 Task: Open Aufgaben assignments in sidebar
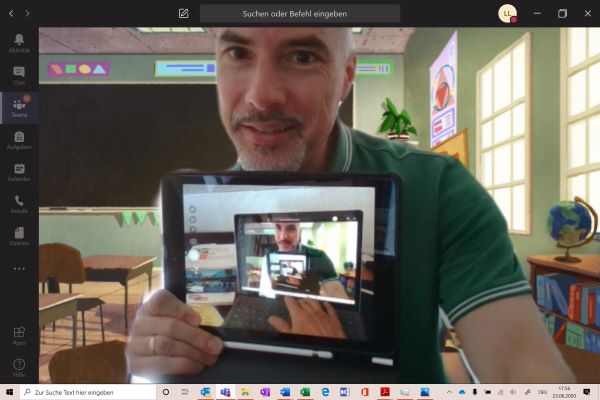19,140
